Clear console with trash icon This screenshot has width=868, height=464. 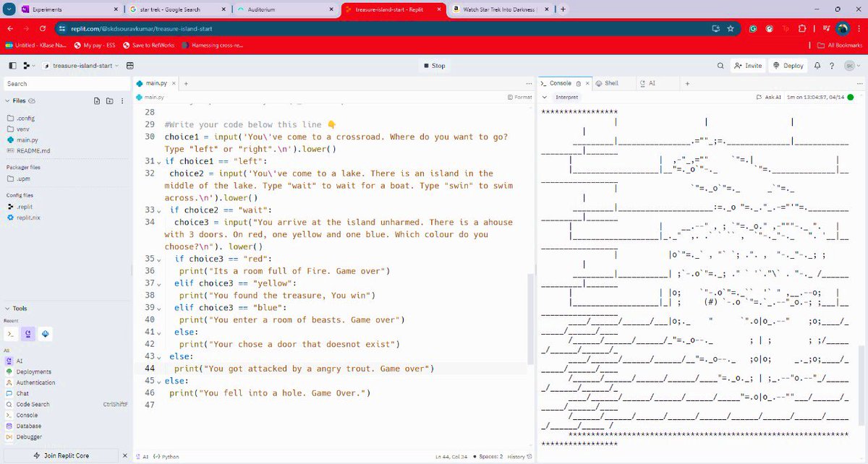[x=578, y=84]
